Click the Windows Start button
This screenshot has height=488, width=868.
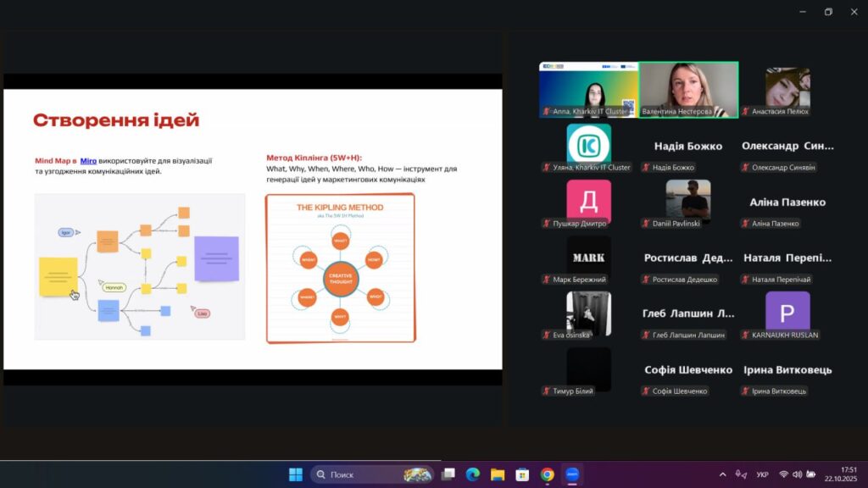tap(295, 474)
